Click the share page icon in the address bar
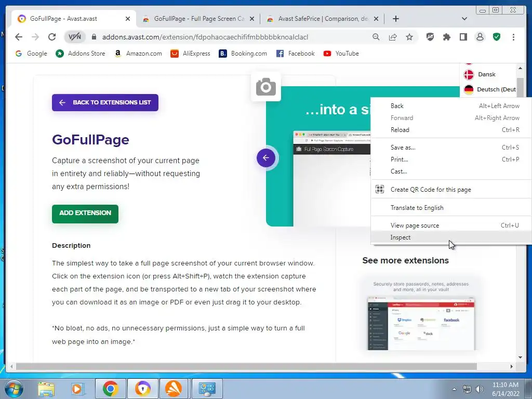 (393, 37)
